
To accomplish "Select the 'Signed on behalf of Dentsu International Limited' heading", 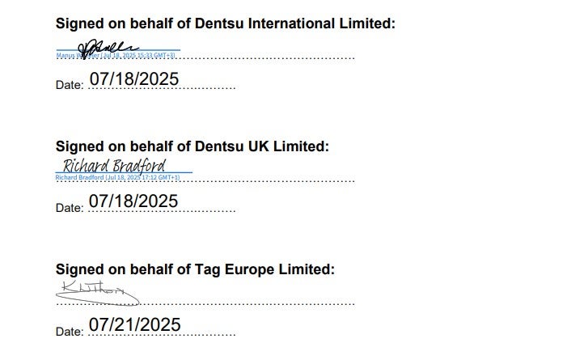I will (x=225, y=23).
